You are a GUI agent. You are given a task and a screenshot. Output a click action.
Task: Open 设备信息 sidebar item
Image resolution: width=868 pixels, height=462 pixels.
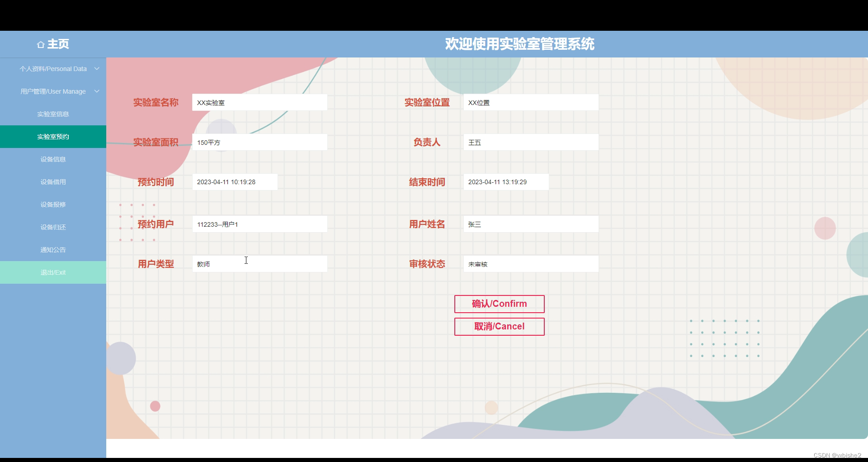pos(53,159)
